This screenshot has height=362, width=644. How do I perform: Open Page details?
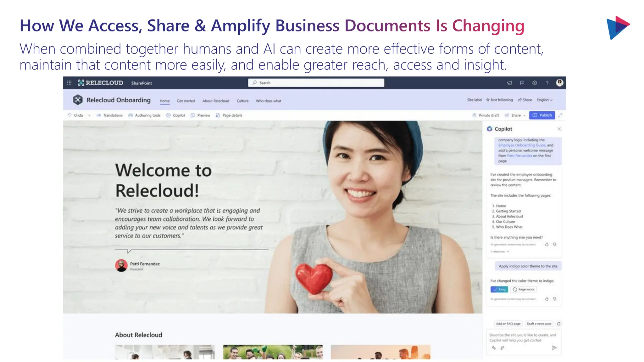229,115
